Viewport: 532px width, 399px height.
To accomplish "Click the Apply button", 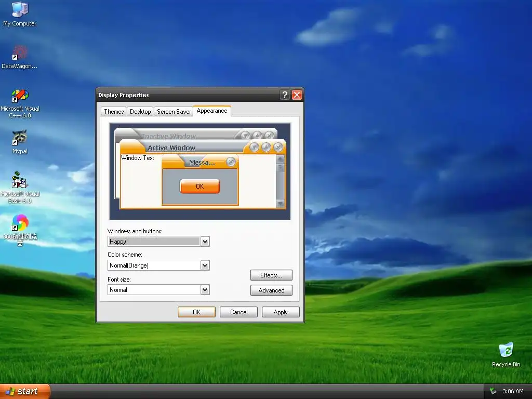I will (x=281, y=312).
